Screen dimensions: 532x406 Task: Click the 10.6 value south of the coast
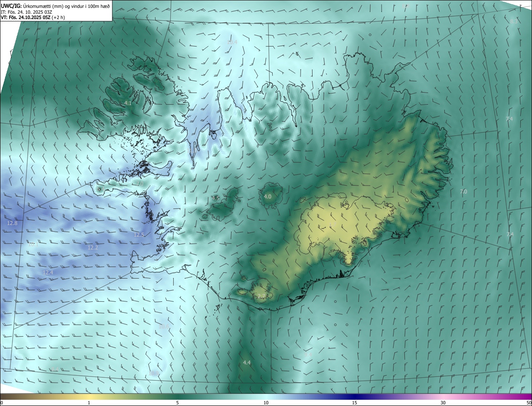pos(164,326)
